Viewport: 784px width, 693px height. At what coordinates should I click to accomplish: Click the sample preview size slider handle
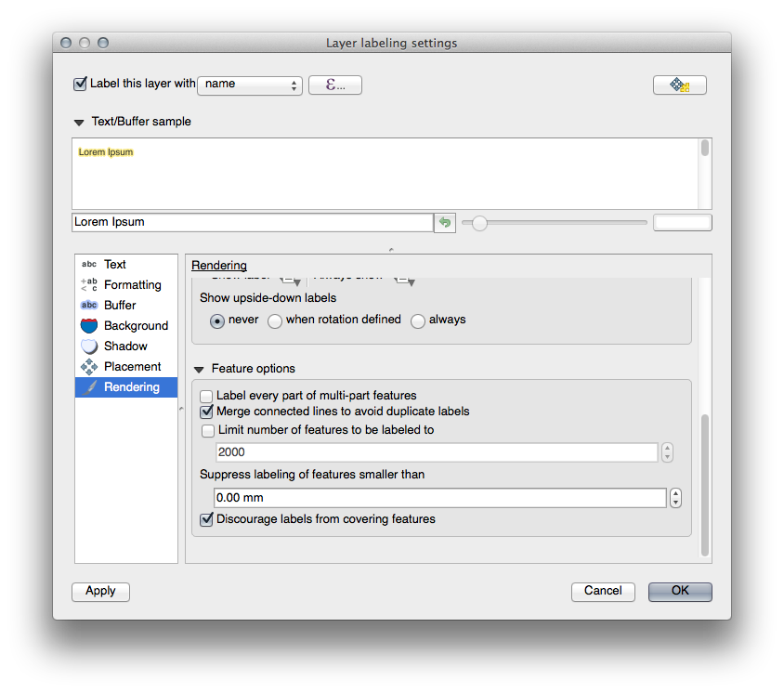point(479,223)
